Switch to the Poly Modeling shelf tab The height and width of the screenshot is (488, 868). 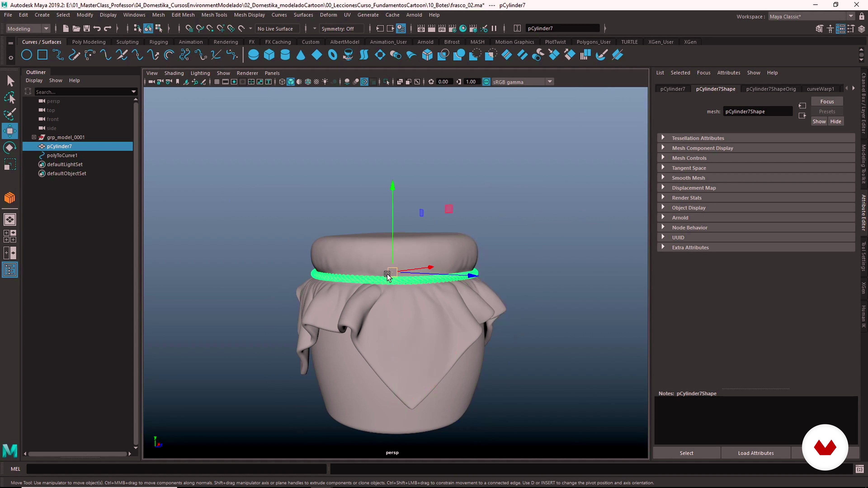click(89, 42)
